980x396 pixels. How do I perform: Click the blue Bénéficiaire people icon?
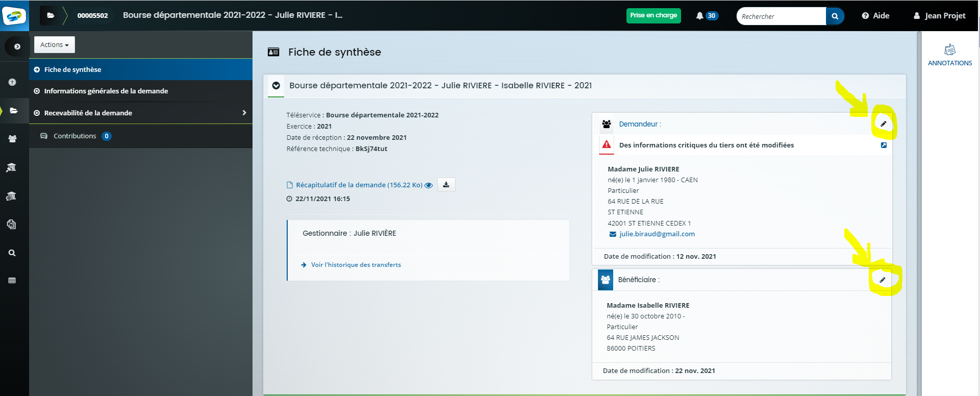[606, 280]
